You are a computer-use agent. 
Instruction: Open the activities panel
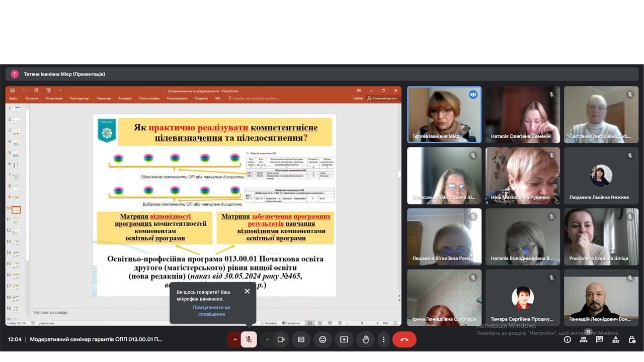pos(616,339)
